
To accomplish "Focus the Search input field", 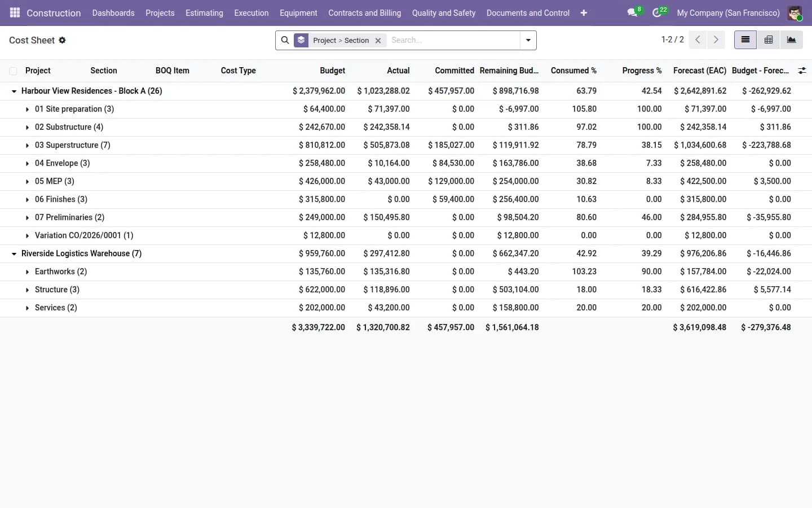I will (453, 40).
